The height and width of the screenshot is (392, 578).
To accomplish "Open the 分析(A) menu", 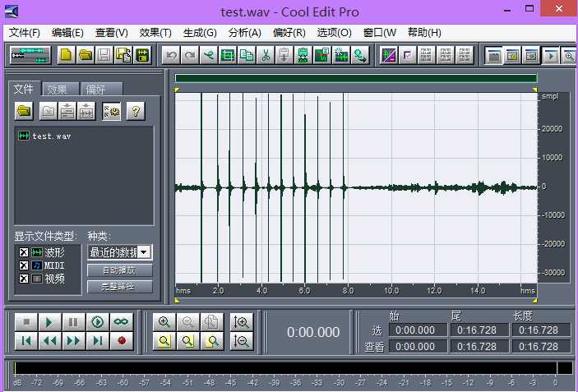I will coord(244,33).
